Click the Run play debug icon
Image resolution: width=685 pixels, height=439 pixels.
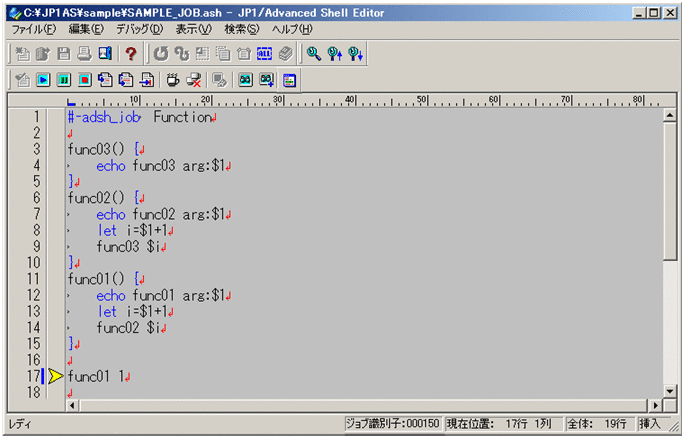[43, 80]
